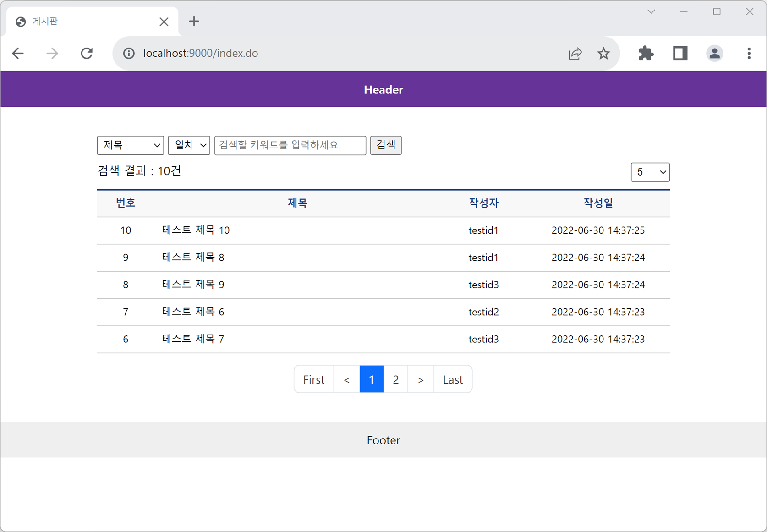Image resolution: width=767 pixels, height=532 pixels.
Task: Select page 1 in pagination
Action: [x=372, y=379]
